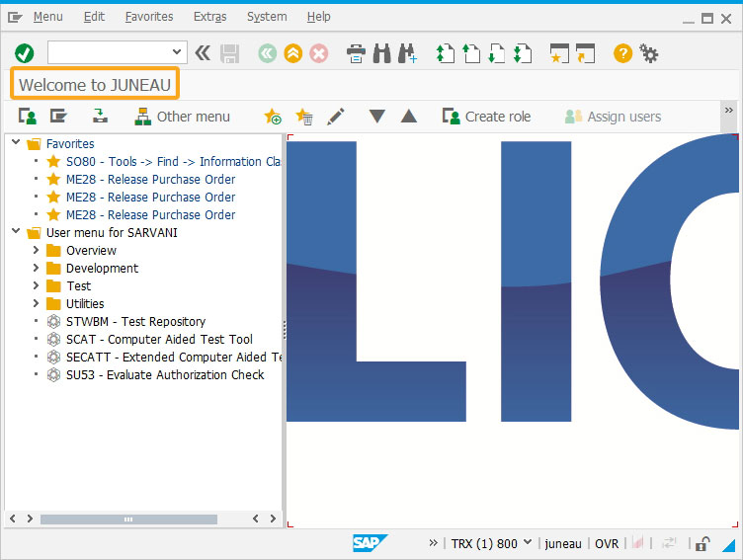Click the lock icon in status bar
Image resolution: width=743 pixels, height=560 pixels.
pos(702,544)
